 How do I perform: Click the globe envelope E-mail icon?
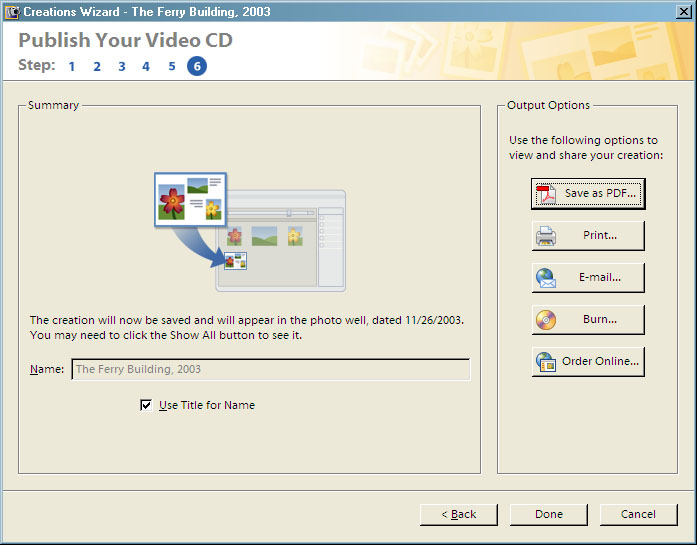(x=546, y=278)
